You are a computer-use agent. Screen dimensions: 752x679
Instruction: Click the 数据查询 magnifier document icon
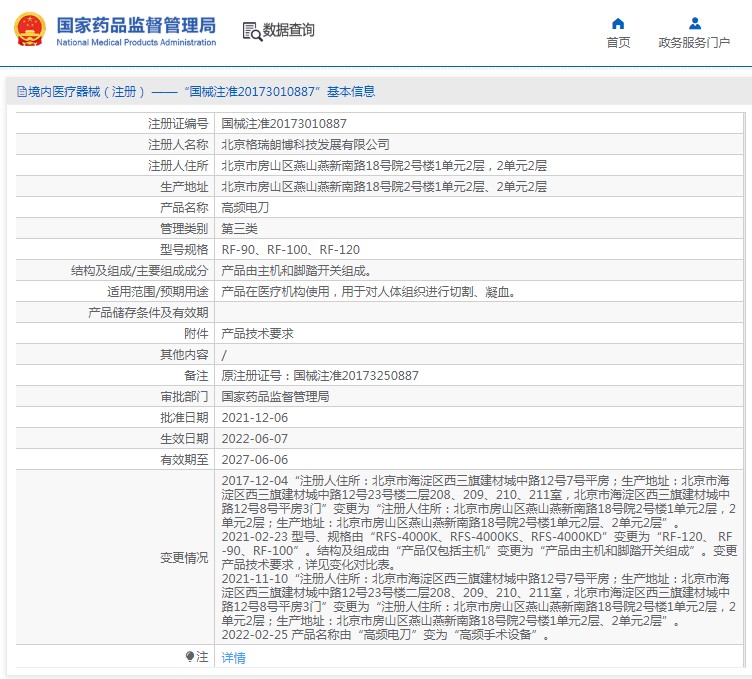coord(251,31)
